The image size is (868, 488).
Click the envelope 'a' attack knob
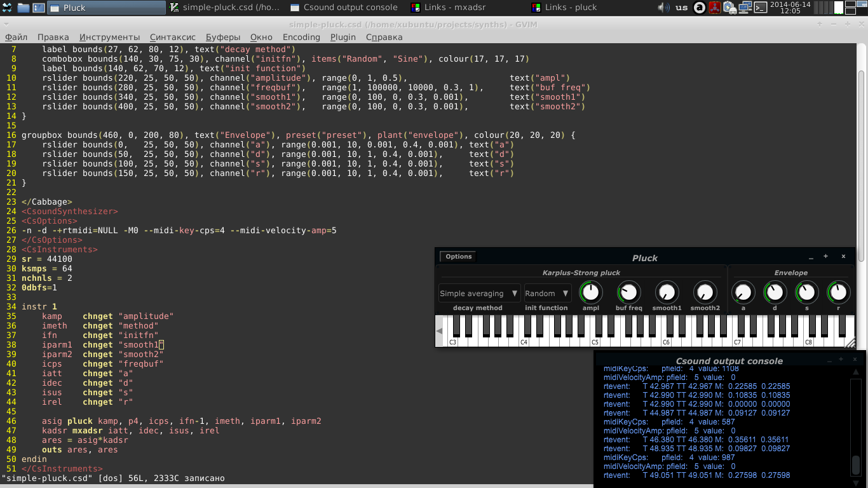[x=743, y=292]
